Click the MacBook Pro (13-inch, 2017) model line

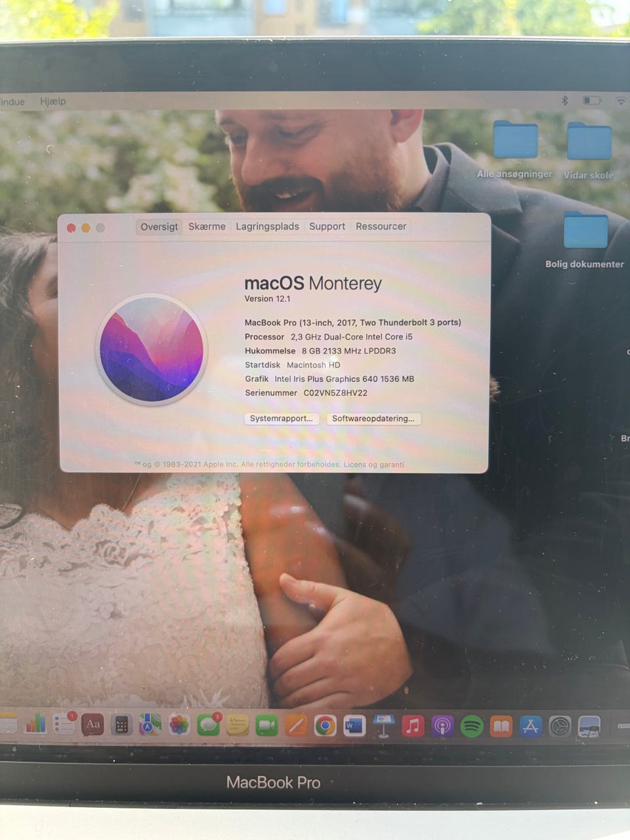352,322
